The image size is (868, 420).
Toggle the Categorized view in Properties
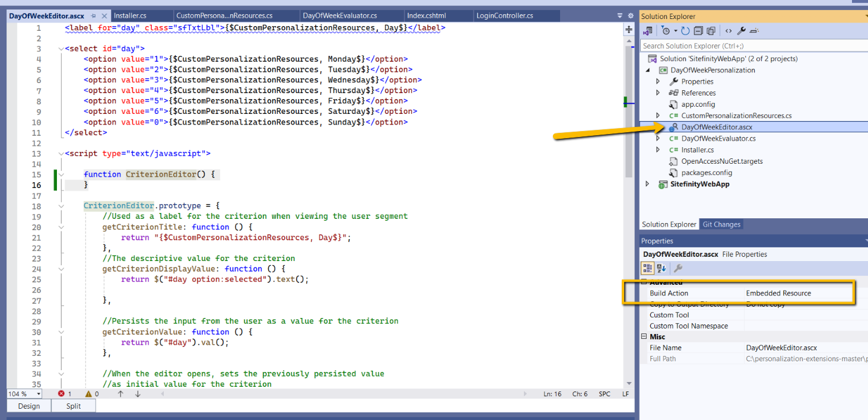pyautogui.click(x=648, y=268)
